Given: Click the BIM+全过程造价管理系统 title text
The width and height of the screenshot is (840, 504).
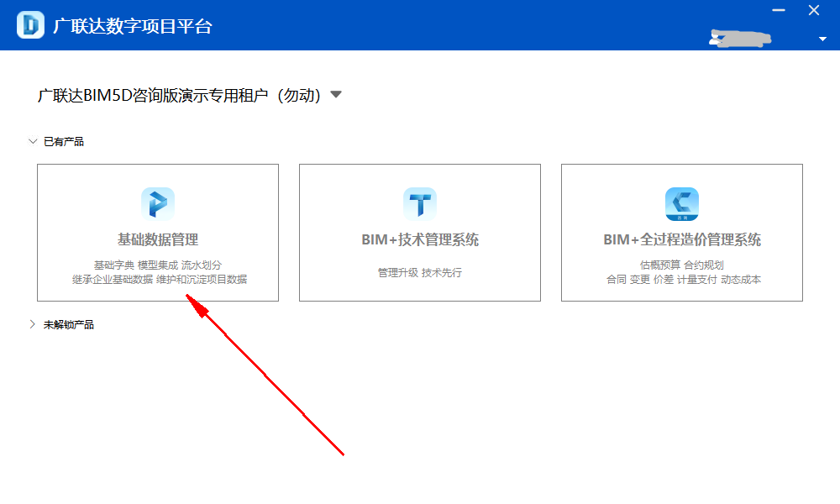Looking at the screenshot, I should [x=682, y=239].
